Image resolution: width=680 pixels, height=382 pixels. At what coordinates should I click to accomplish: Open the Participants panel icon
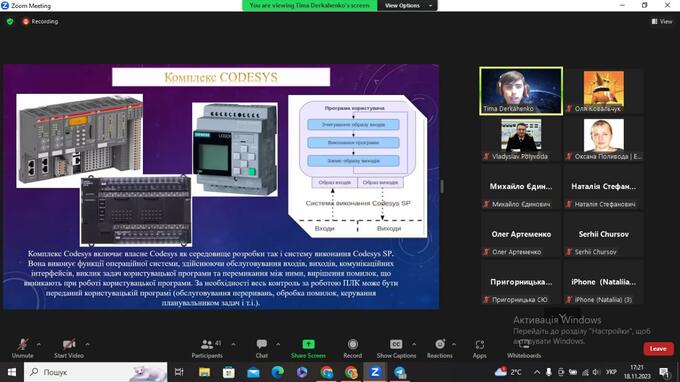point(207,344)
